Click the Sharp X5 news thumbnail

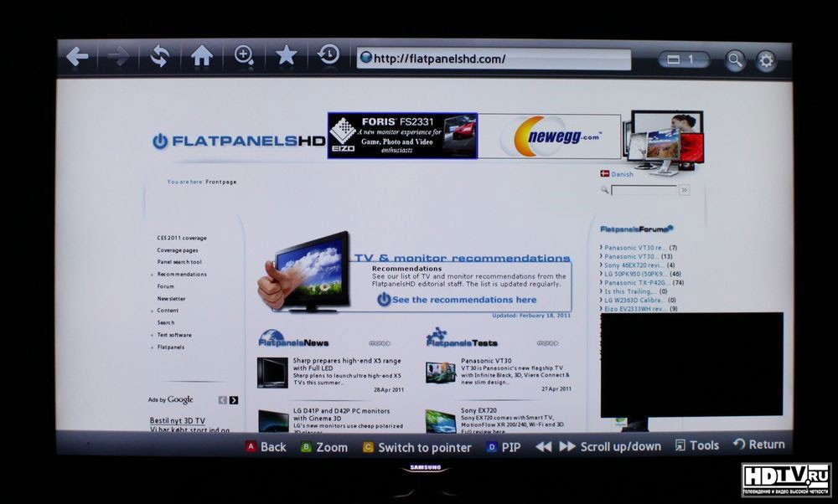[x=272, y=372]
